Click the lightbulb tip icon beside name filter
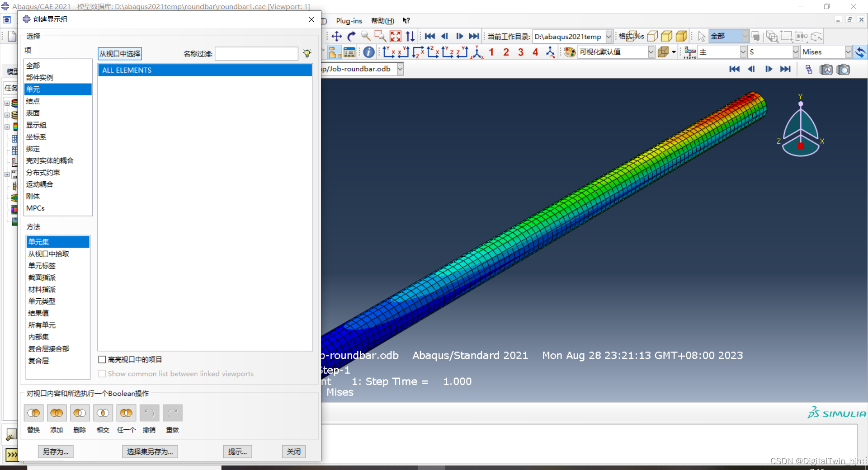This screenshot has width=868, height=470. click(307, 53)
